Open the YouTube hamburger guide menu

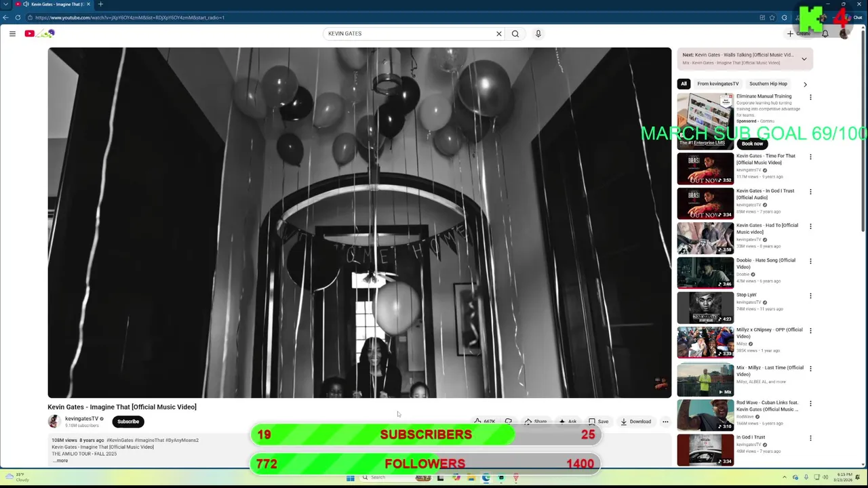pyautogui.click(x=12, y=33)
